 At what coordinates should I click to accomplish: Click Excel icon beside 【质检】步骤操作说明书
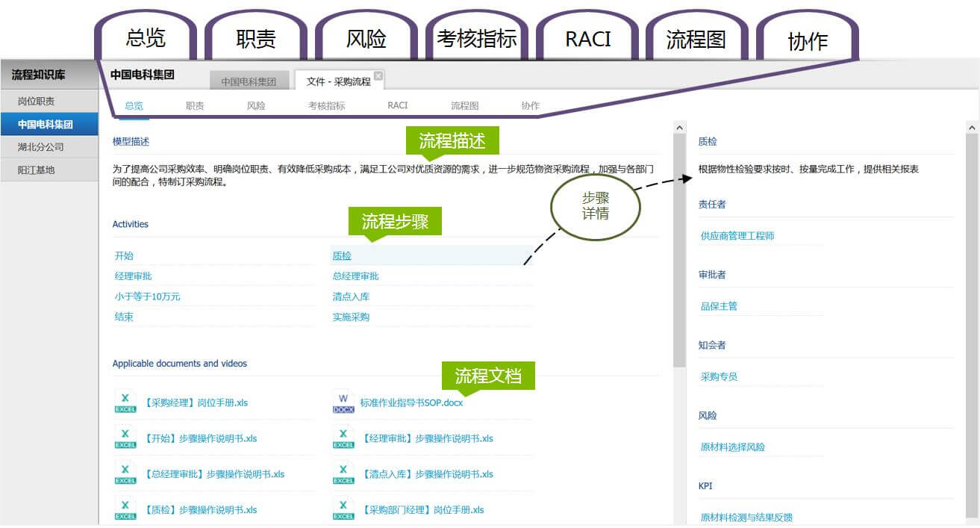[125, 509]
